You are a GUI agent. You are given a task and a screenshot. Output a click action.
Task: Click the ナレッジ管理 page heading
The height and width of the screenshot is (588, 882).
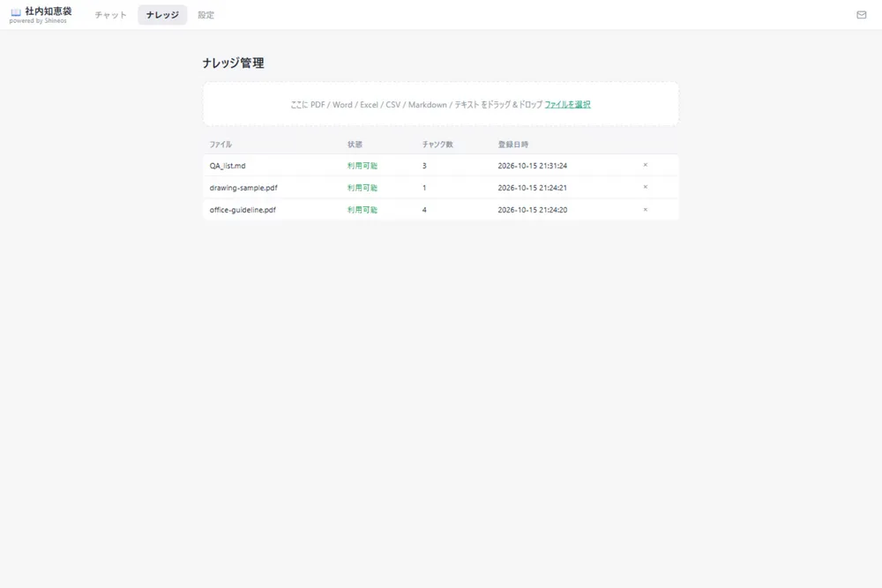point(233,63)
